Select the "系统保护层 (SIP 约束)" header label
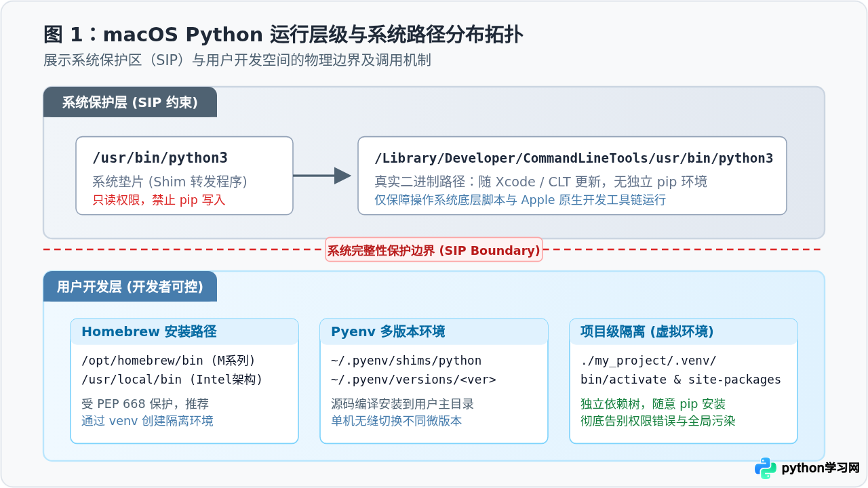 (130, 102)
